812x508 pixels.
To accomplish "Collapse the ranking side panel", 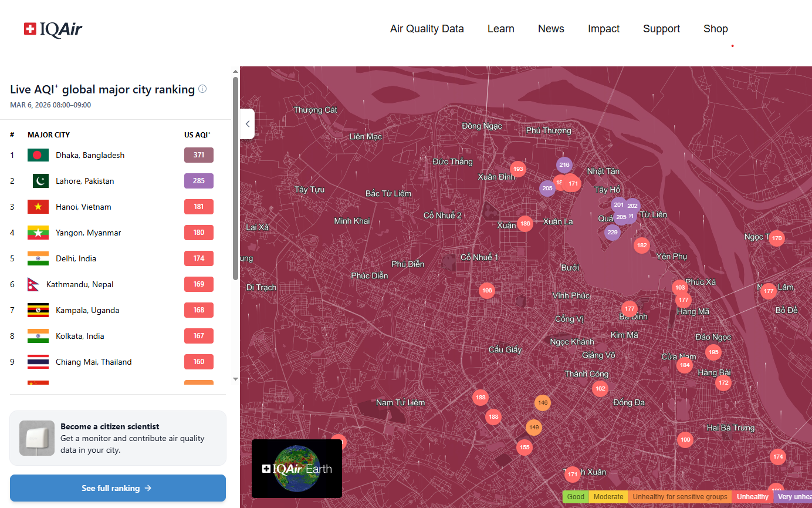I will [247, 124].
